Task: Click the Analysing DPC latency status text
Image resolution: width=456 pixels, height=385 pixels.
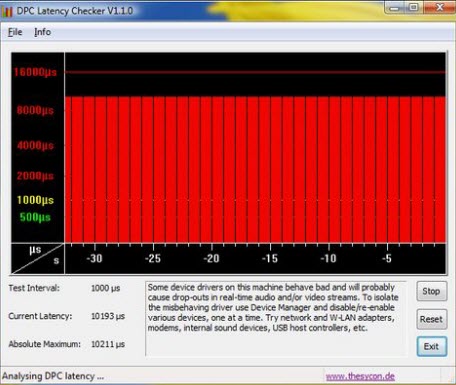Action: (53, 376)
